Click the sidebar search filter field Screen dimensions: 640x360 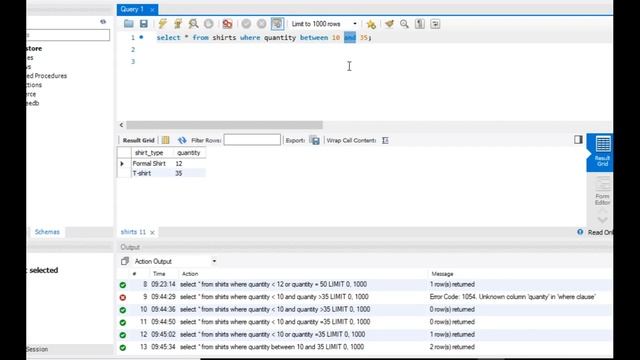click(x=68, y=35)
